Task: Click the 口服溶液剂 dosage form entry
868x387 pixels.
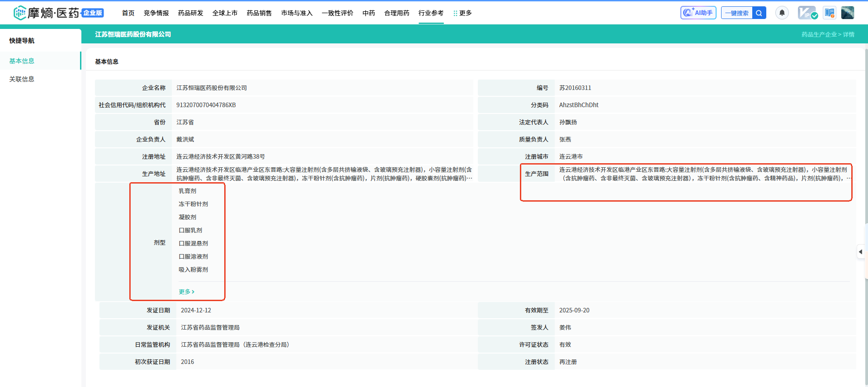Action: 193,256
